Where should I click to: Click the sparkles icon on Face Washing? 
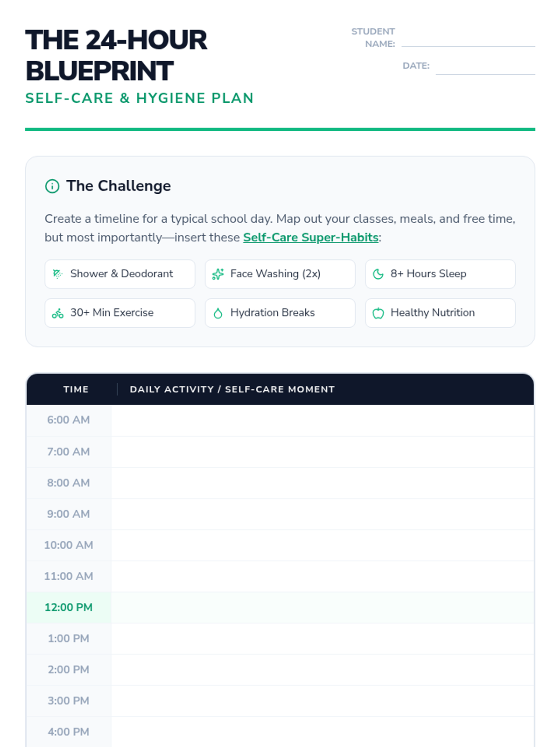pyautogui.click(x=218, y=274)
